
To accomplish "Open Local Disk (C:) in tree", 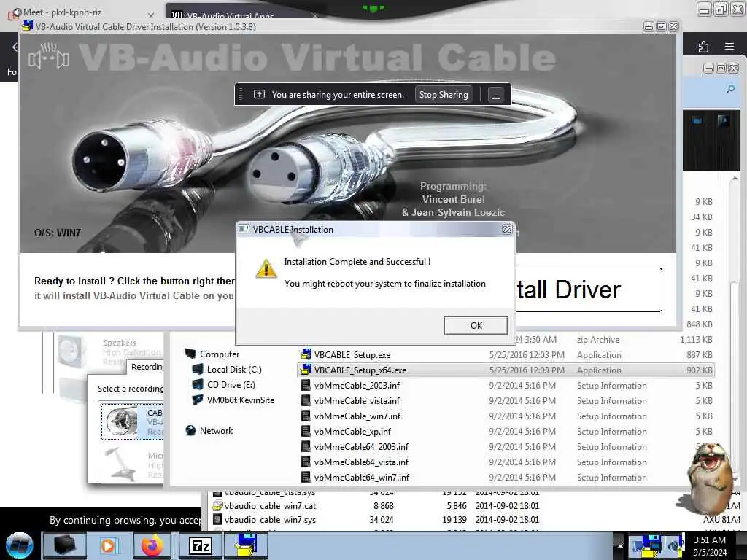I will point(227,369).
